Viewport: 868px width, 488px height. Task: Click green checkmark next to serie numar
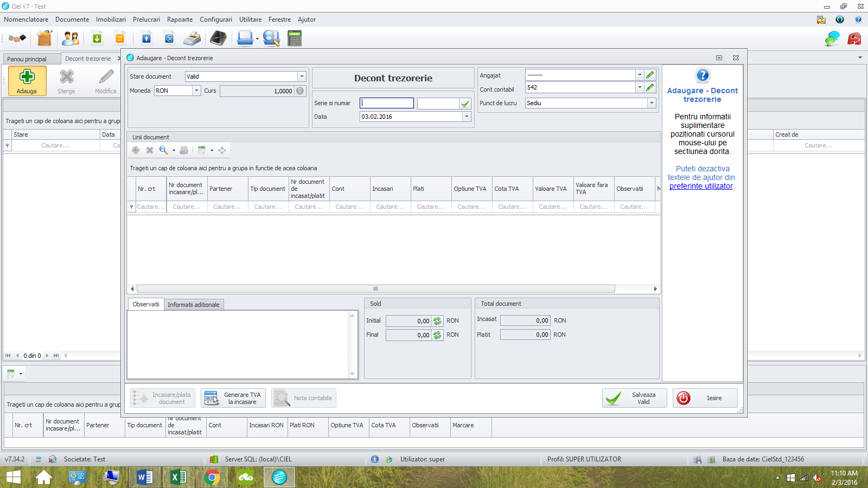click(x=465, y=103)
